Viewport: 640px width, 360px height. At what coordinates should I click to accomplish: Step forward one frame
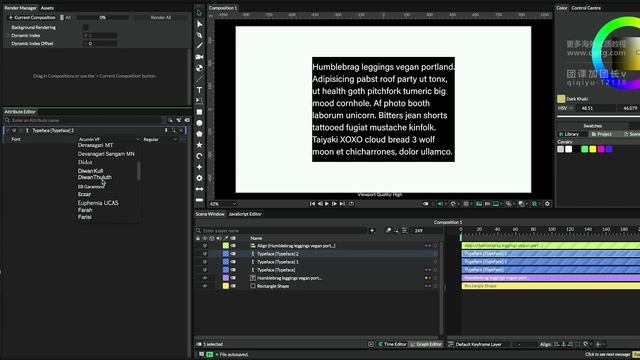(x=334, y=204)
